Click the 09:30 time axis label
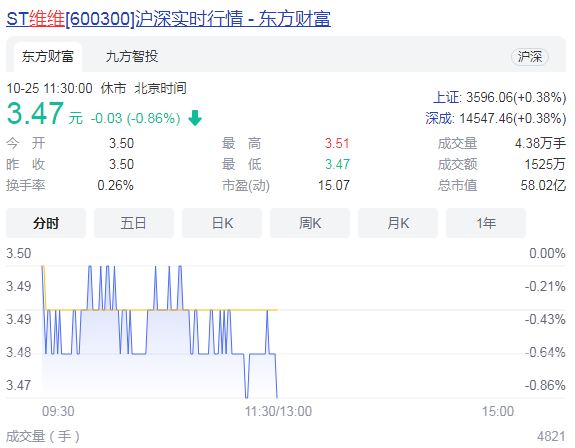 (x=58, y=411)
